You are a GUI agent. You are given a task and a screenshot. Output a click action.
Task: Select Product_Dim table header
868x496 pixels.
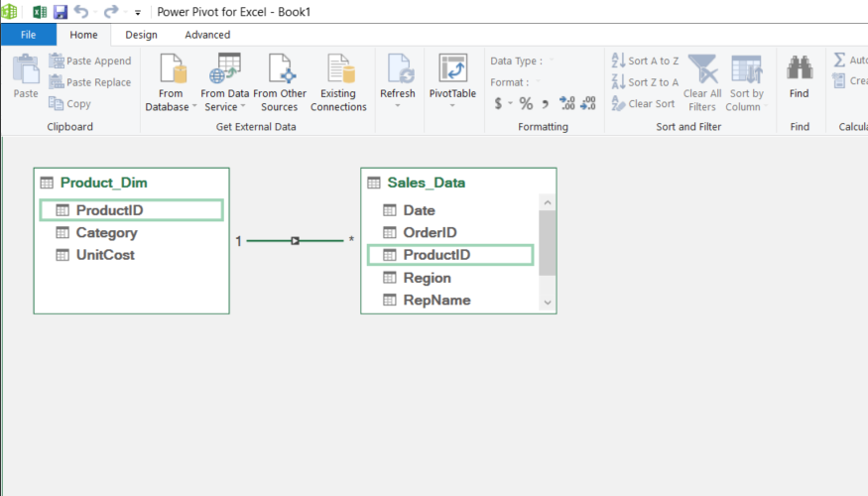(x=131, y=183)
